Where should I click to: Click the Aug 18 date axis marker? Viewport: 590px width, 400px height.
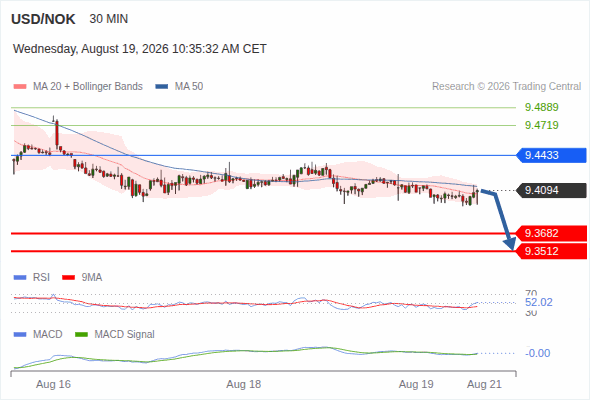coord(243,384)
